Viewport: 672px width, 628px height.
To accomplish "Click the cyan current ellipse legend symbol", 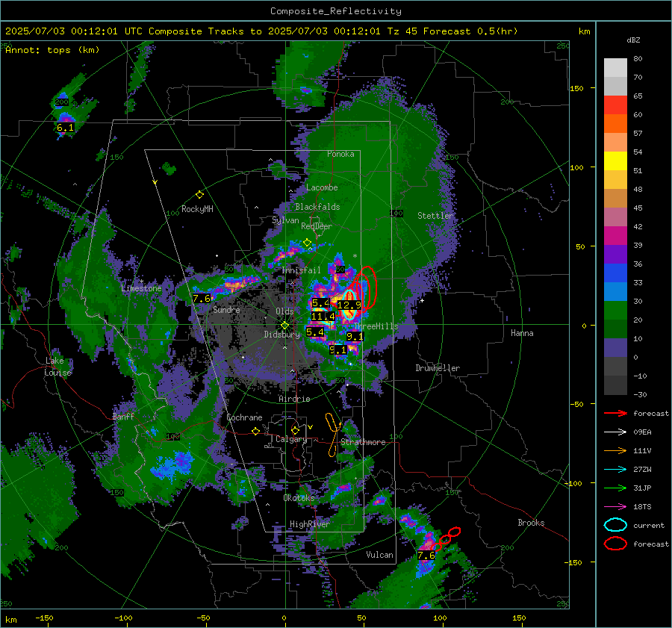I will coord(615,525).
